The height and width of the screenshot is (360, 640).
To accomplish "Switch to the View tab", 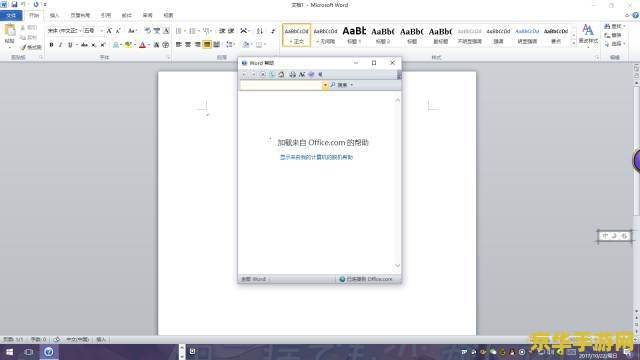I will click(168, 16).
